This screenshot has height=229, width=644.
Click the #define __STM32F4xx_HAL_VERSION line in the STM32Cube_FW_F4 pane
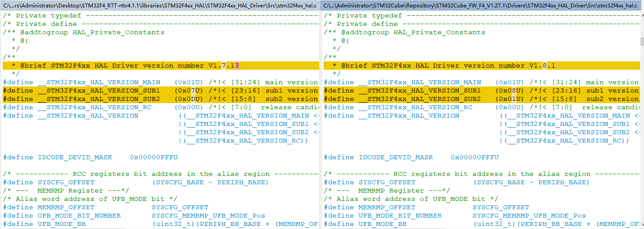481,116
